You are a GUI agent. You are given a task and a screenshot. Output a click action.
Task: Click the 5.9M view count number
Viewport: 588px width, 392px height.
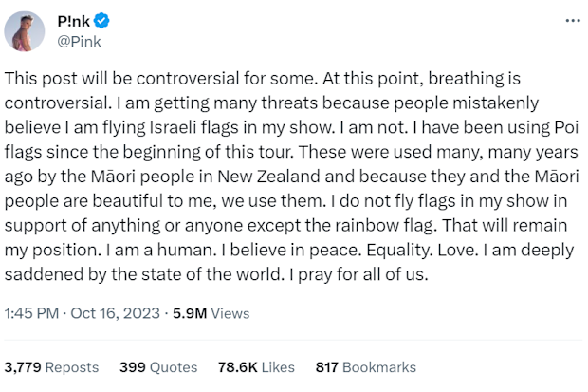(x=190, y=313)
